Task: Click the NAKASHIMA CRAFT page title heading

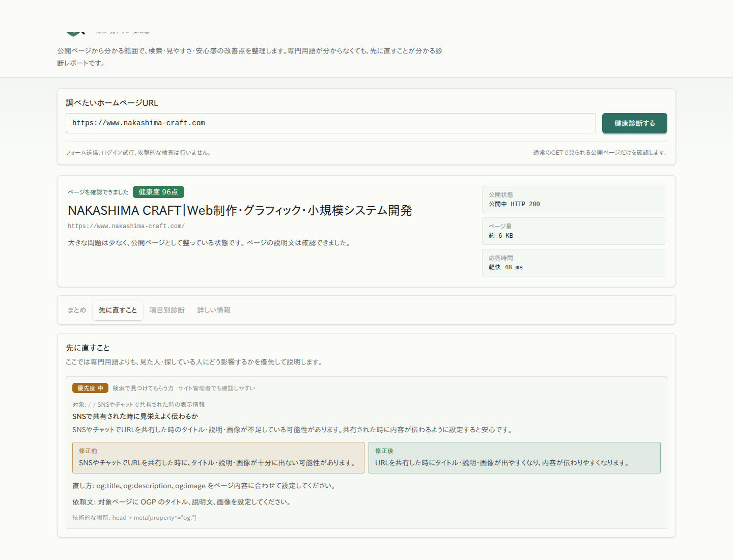Action: tap(240, 210)
